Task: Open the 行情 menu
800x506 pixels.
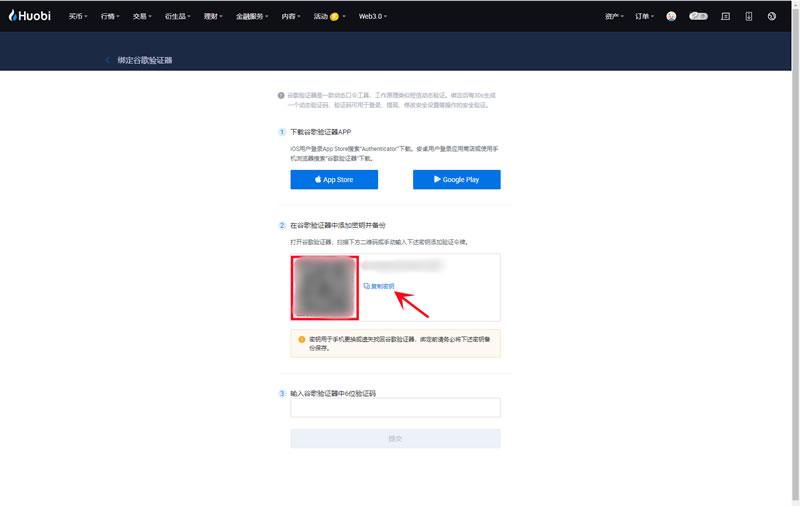Action: (110, 16)
